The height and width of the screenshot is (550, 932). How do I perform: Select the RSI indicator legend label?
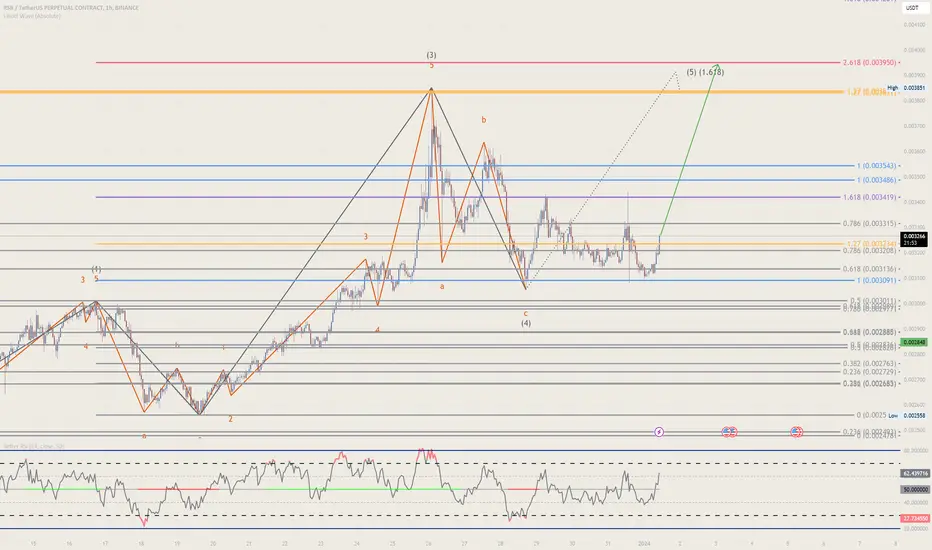pos(34,446)
